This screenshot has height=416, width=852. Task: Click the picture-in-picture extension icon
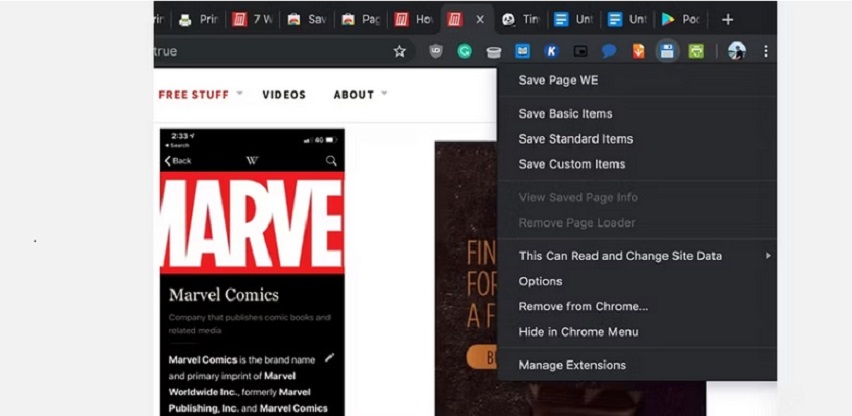(x=581, y=52)
